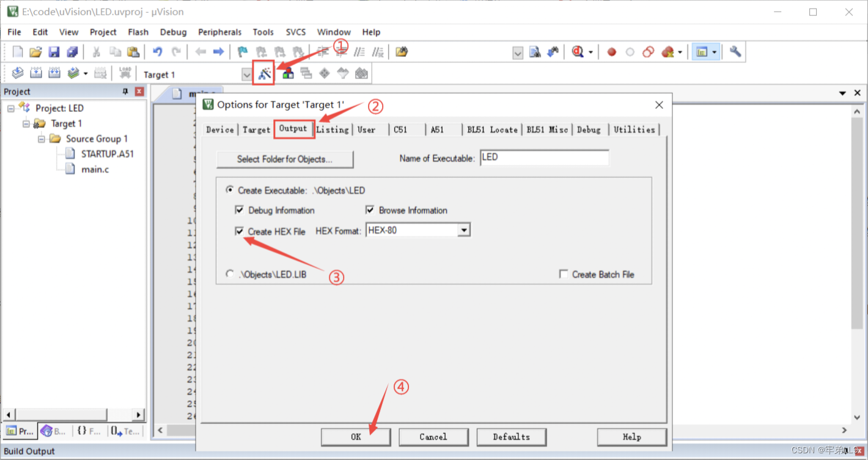Enable Create Batch File checkbox

564,274
